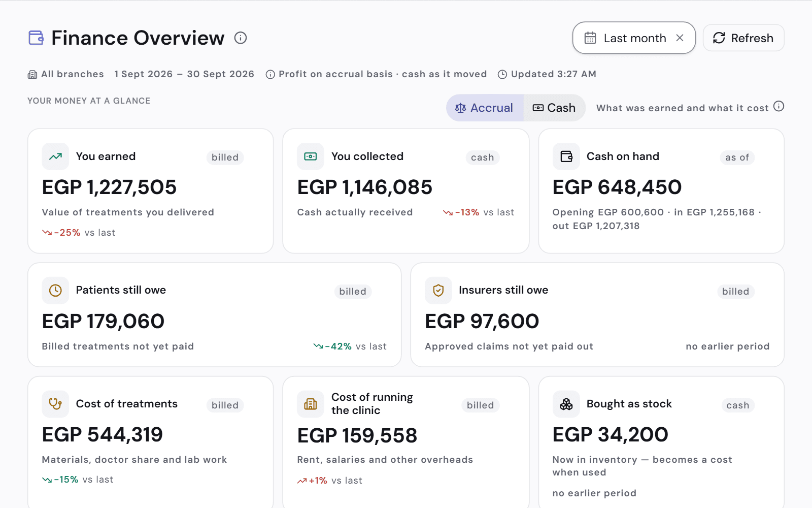Click the Cash on hand wallet icon

pos(566,156)
